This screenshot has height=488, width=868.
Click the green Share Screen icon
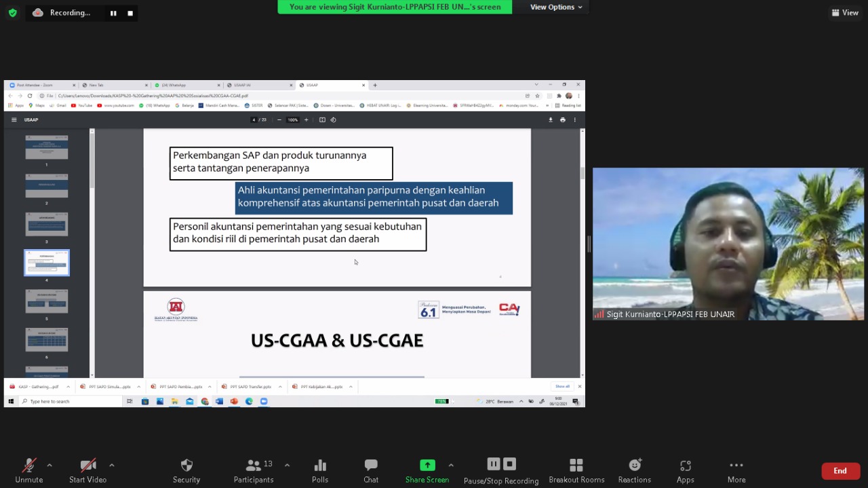click(x=427, y=465)
